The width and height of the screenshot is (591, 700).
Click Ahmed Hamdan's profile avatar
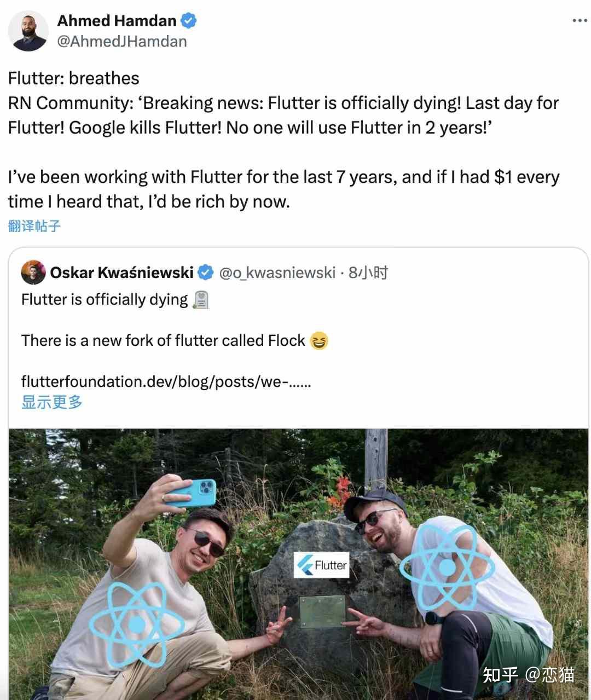pos(28,28)
